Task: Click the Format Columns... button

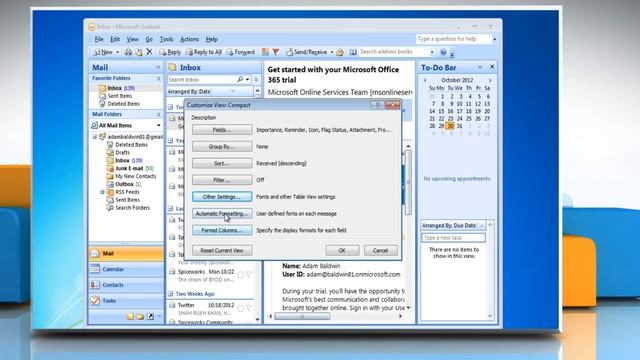Action: pos(222,230)
